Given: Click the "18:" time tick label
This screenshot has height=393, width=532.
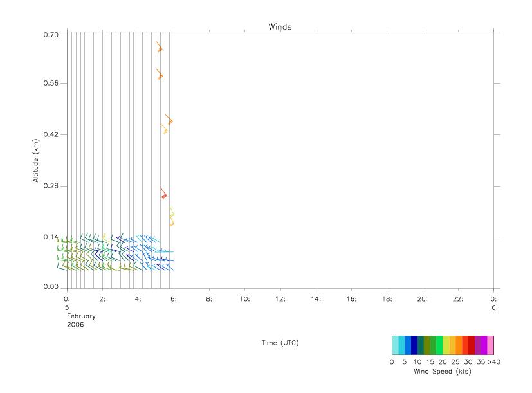Looking at the screenshot, I should point(387,299).
